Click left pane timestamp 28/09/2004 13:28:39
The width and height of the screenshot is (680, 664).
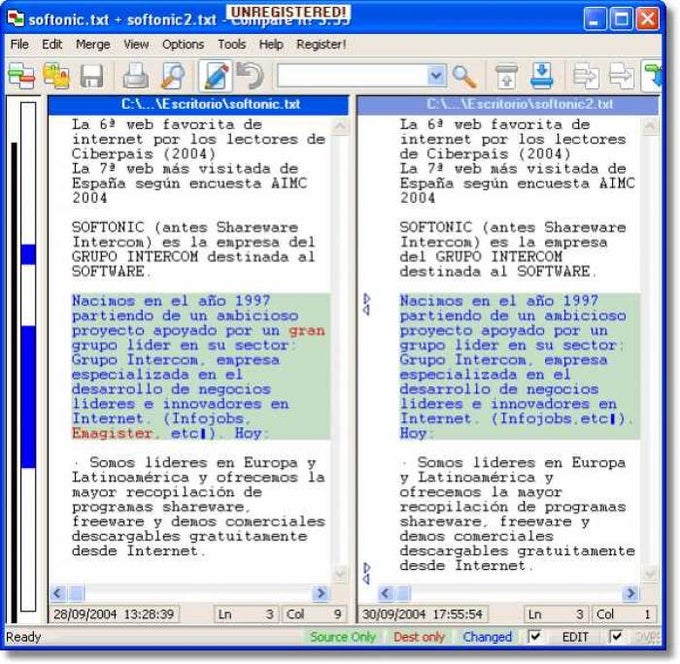tap(114, 614)
